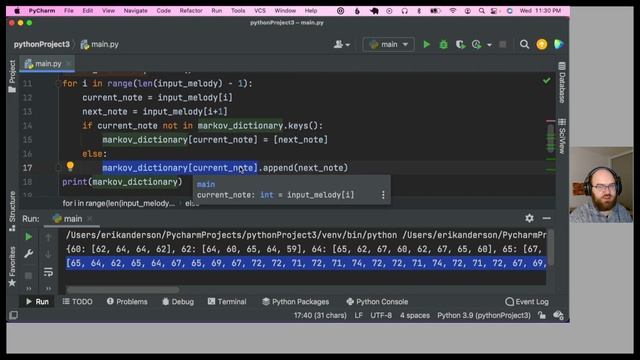
Task: Open the Run tool window button
Action: pos(37,302)
